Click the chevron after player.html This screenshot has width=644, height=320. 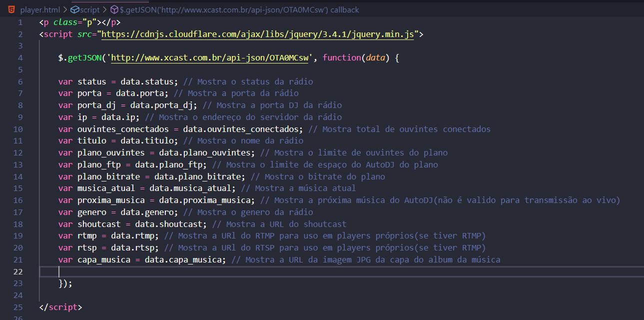tap(65, 9)
